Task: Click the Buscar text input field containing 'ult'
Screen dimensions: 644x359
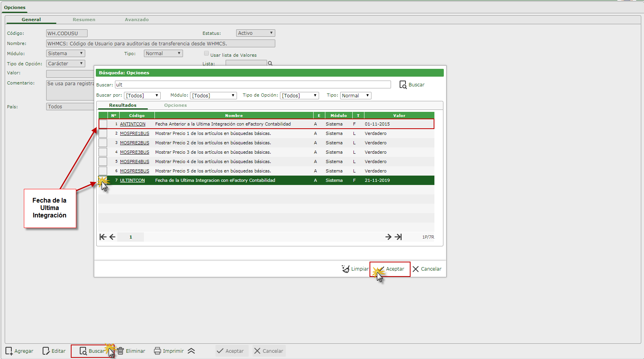Action: pyautogui.click(x=253, y=85)
